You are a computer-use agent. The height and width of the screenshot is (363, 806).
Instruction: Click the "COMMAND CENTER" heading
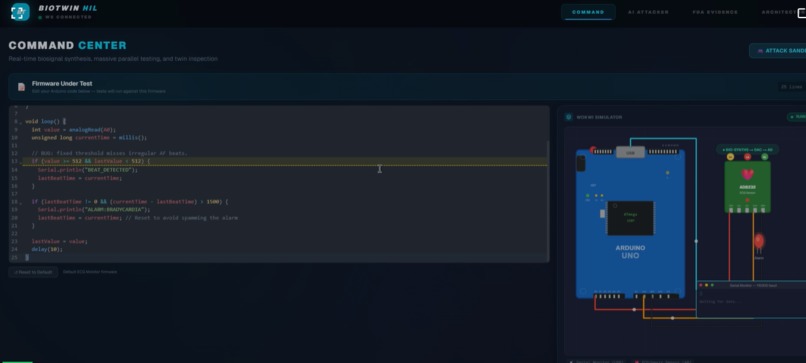point(67,45)
